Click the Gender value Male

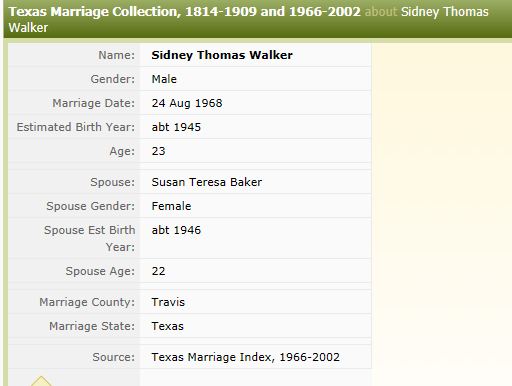pyautogui.click(x=164, y=79)
